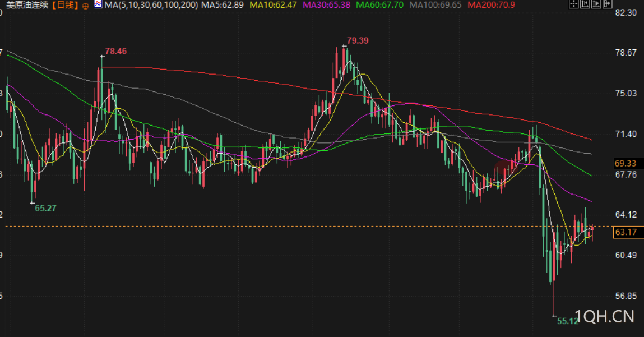Select the 【日线】 daily period label
Screen dimensions: 644x337
click(66, 5)
